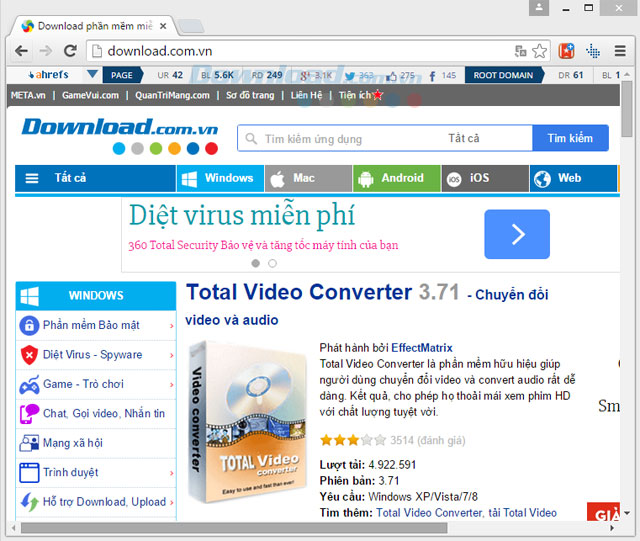Click the translate icon in address bar
This screenshot has height=541, width=640.
pyautogui.click(x=520, y=51)
